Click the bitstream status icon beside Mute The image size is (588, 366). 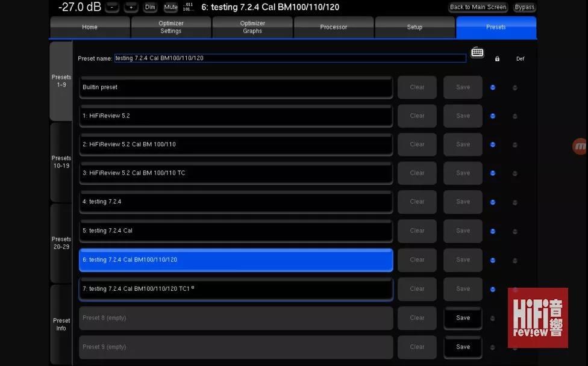coord(189,7)
